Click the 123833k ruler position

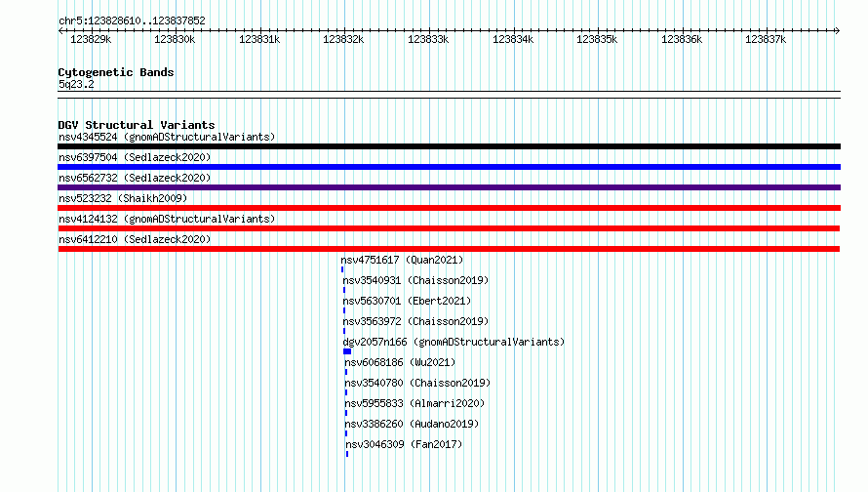(x=428, y=39)
